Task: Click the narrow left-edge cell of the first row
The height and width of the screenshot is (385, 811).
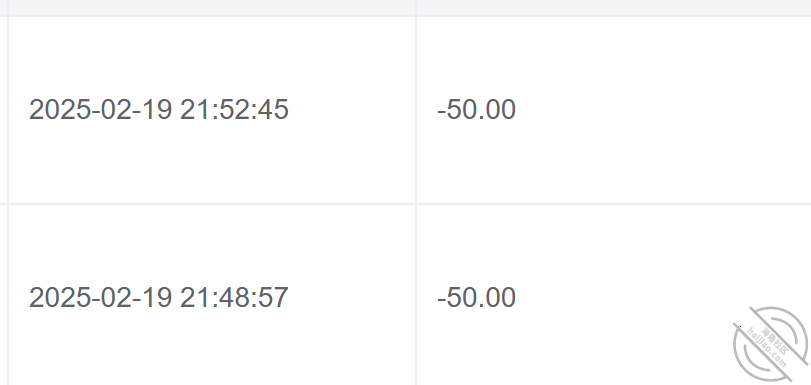Action: [4, 110]
